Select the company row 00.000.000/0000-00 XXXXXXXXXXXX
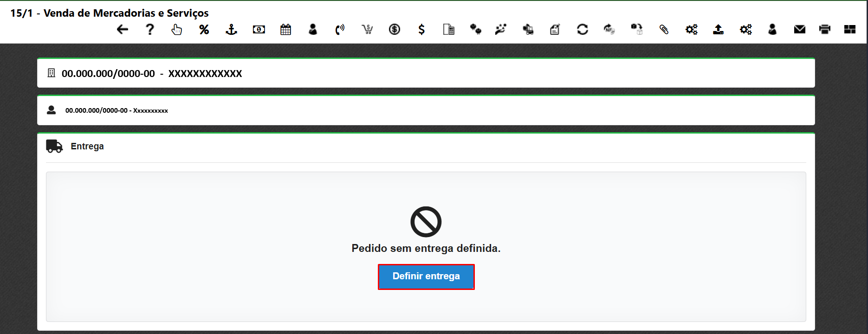This screenshot has width=868, height=334. click(426, 73)
